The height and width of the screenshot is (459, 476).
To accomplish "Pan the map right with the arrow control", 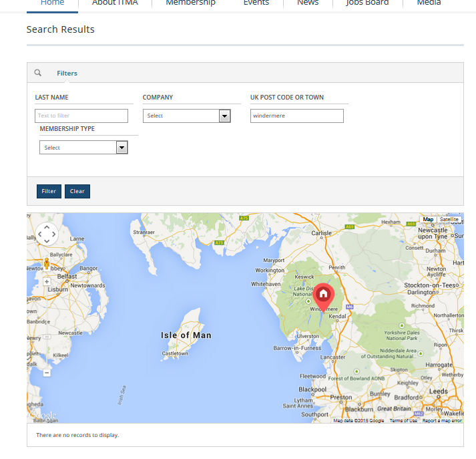I will (x=53, y=235).
